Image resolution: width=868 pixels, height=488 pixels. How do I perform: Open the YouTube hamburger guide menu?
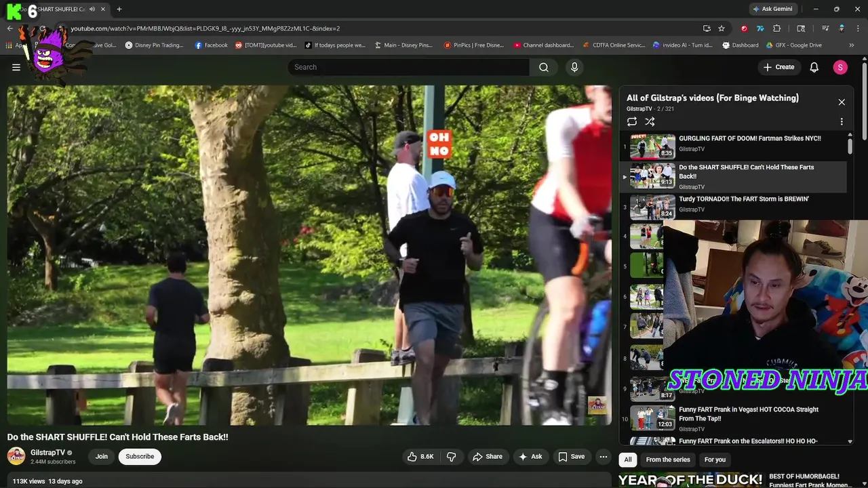point(16,67)
